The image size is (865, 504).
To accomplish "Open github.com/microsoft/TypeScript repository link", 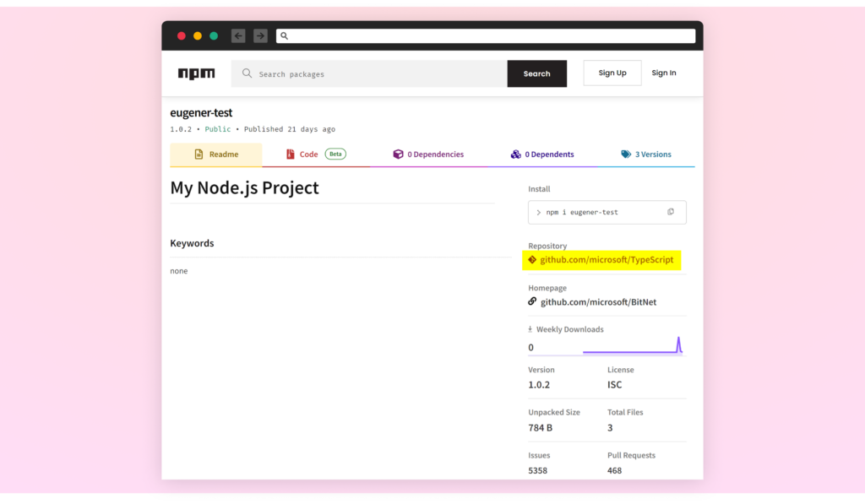I will [607, 260].
